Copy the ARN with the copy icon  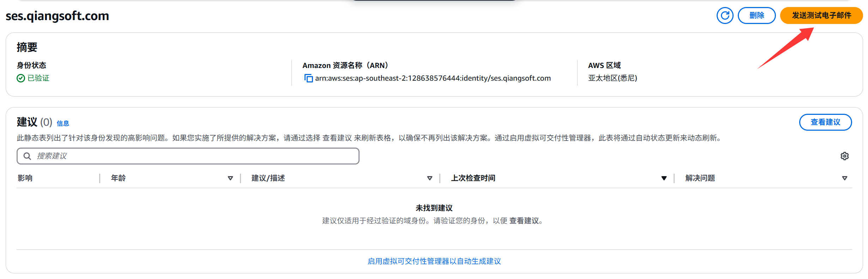308,78
